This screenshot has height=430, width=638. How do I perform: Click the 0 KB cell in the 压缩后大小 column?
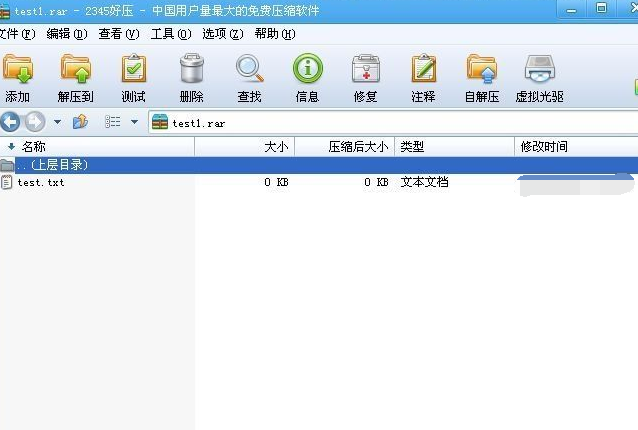tap(376, 182)
